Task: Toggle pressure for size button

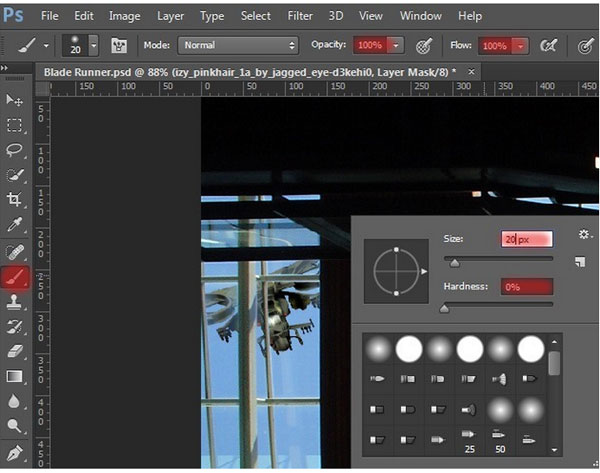Action: [585, 46]
